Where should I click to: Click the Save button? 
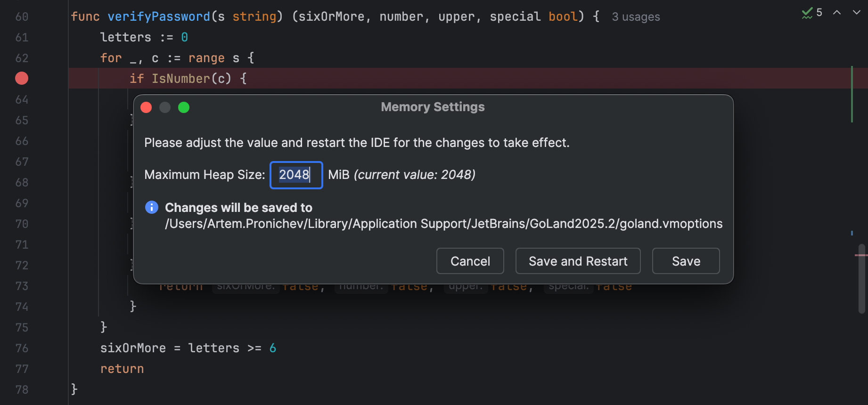(x=686, y=261)
